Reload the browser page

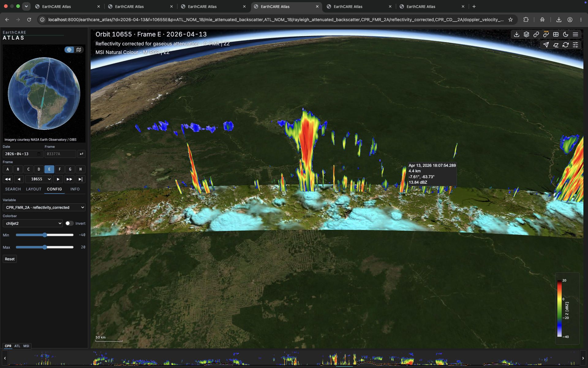point(29,20)
